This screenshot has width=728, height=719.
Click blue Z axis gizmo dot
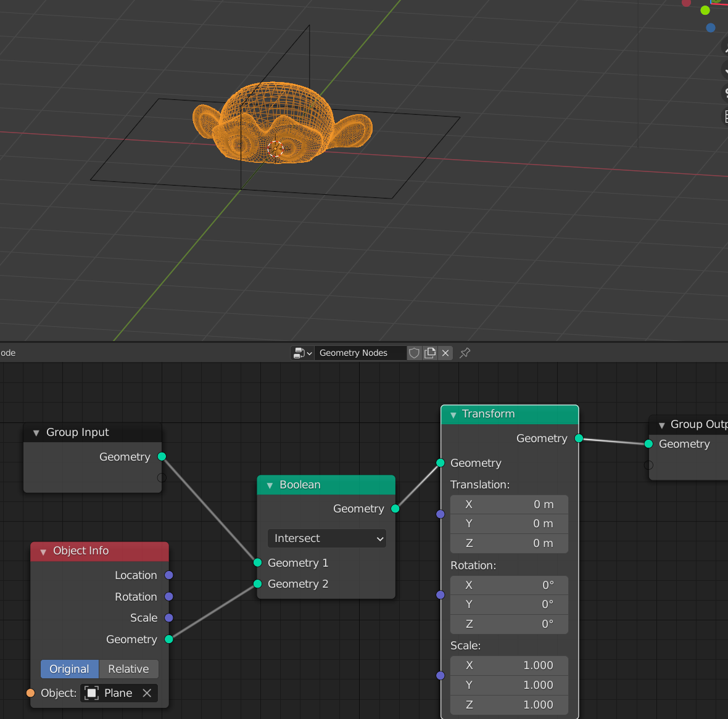coord(711,28)
